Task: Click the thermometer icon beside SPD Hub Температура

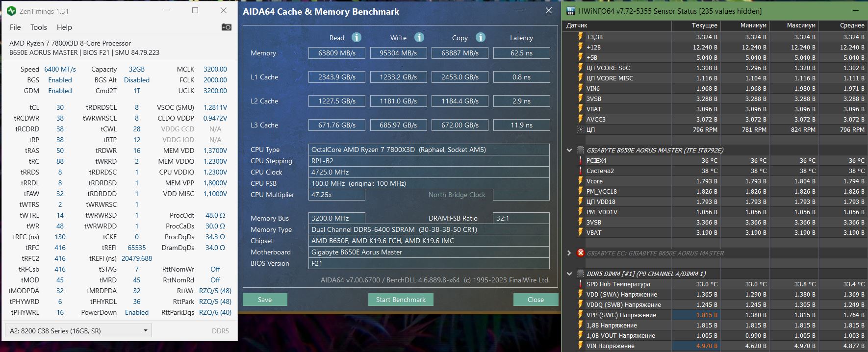Action: (x=581, y=284)
